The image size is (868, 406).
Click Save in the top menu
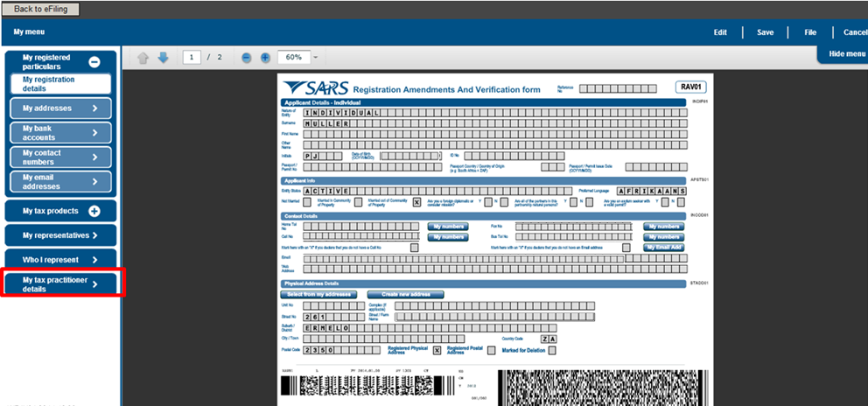point(765,32)
